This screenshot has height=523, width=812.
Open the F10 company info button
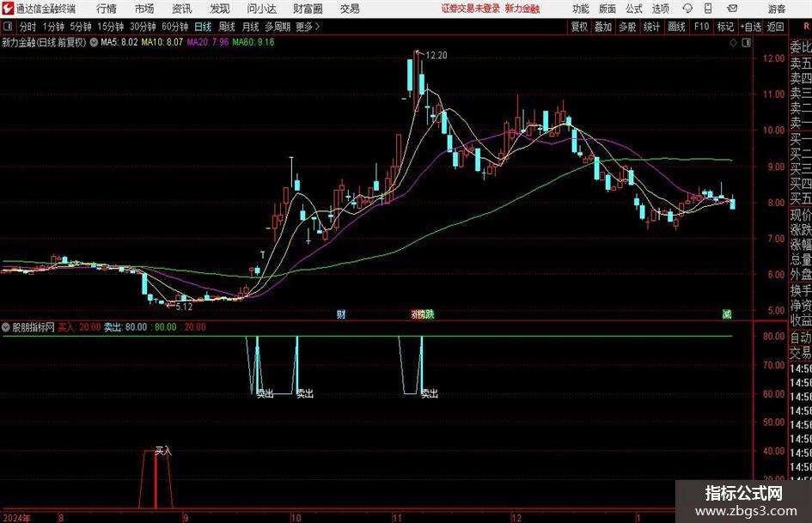coord(701,27)
